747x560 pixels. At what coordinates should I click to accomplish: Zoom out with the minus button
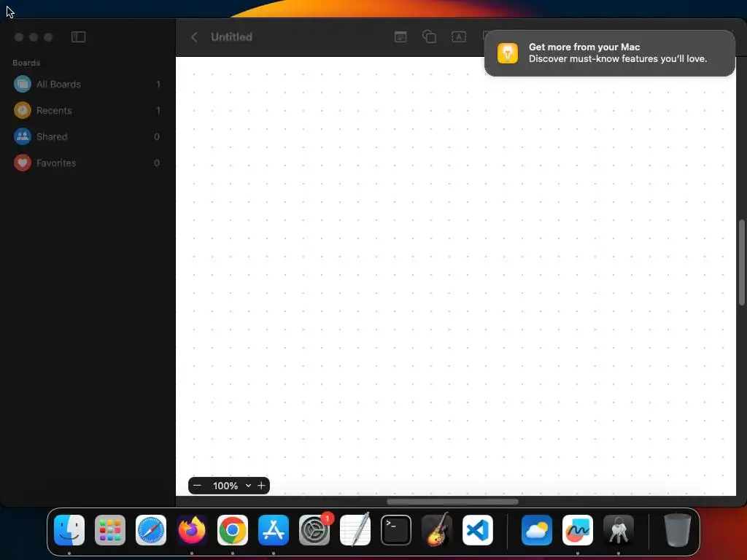coord(197,486)
